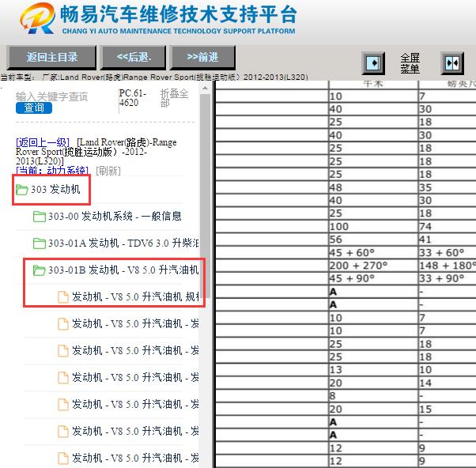
Task: Click table cell with value 14
Action: (x=447, y=383)
